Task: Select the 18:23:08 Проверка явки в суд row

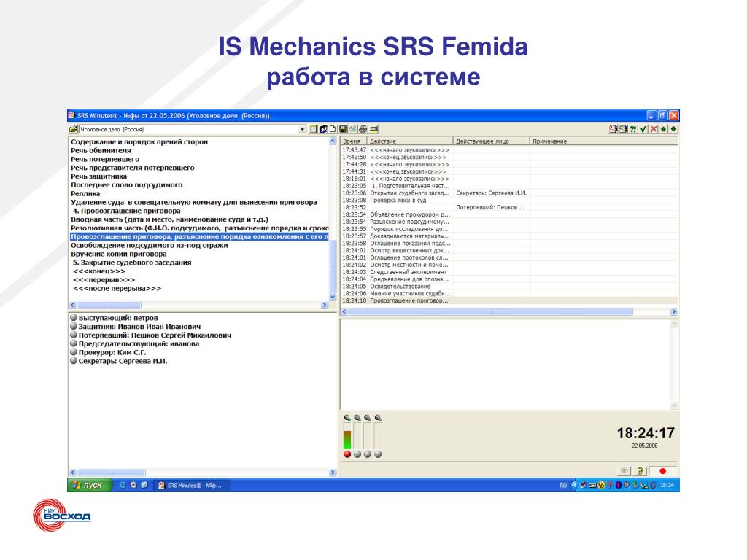Action: (509, 200)
